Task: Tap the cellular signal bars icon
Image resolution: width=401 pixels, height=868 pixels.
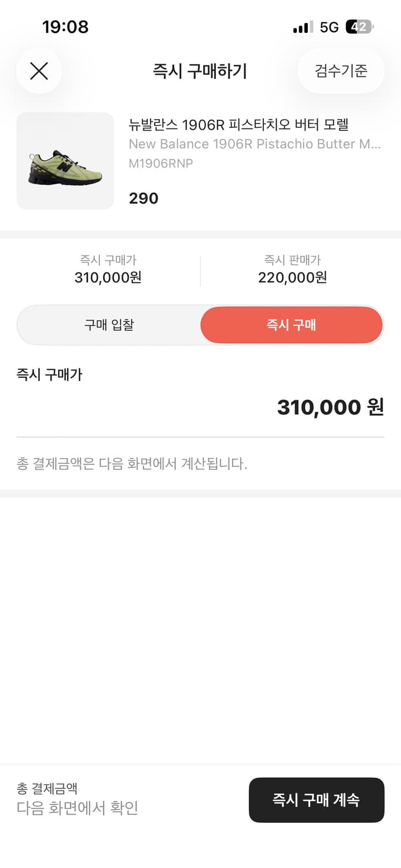Action: tap(303, 27)
